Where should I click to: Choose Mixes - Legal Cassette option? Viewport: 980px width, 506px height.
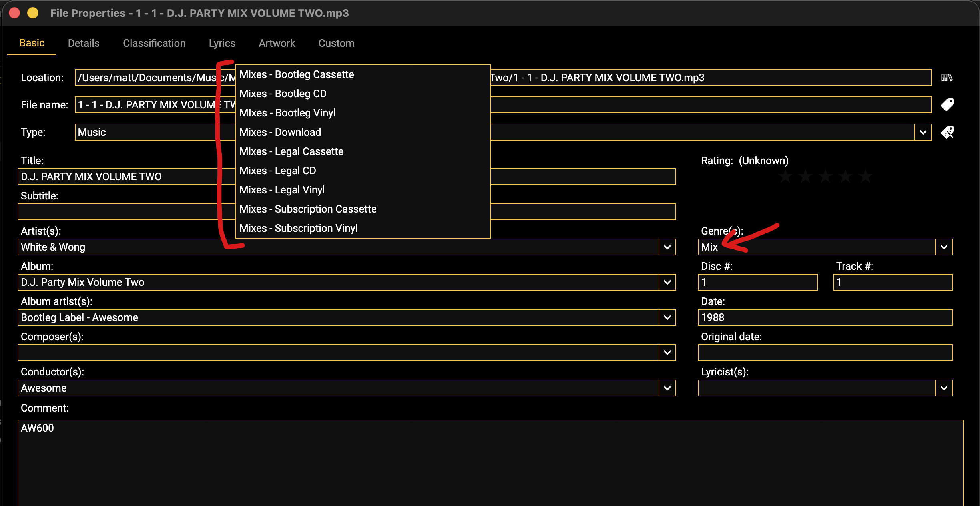tap(363, 151)
